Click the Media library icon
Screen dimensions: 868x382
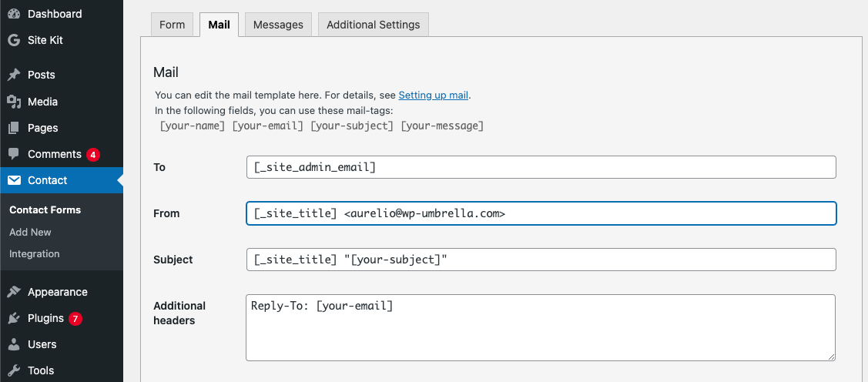tap(14, 102)
